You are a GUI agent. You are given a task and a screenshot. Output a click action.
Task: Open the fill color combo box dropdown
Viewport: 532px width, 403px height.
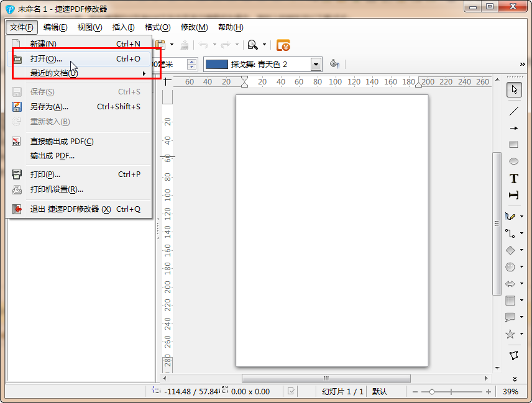(x=316, y=65)
